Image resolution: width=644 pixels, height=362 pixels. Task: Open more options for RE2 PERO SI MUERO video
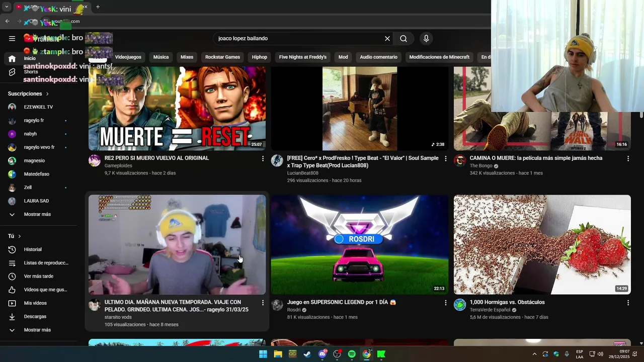263,158
